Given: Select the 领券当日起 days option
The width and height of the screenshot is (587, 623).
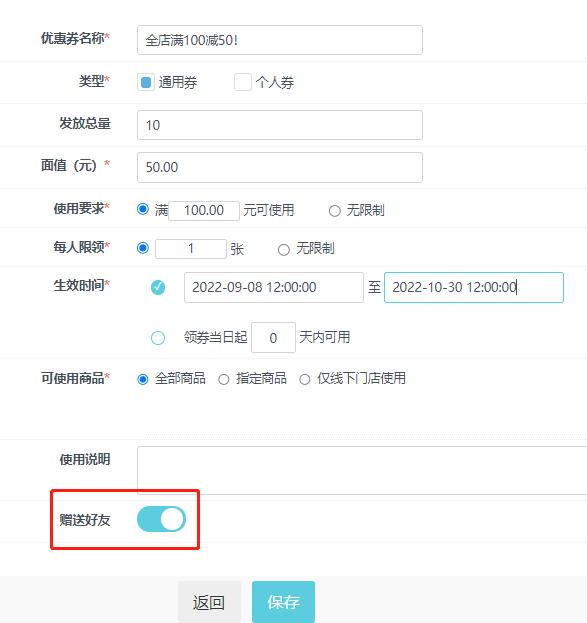Looking at the screenshot, I should 158,338.
